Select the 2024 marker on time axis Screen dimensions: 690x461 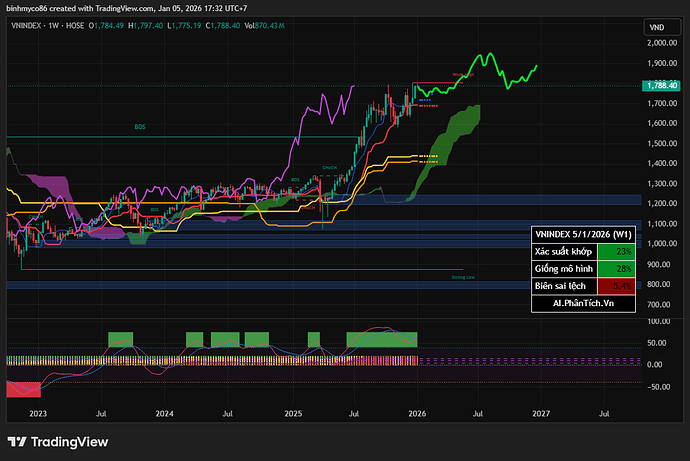[164, 411]
